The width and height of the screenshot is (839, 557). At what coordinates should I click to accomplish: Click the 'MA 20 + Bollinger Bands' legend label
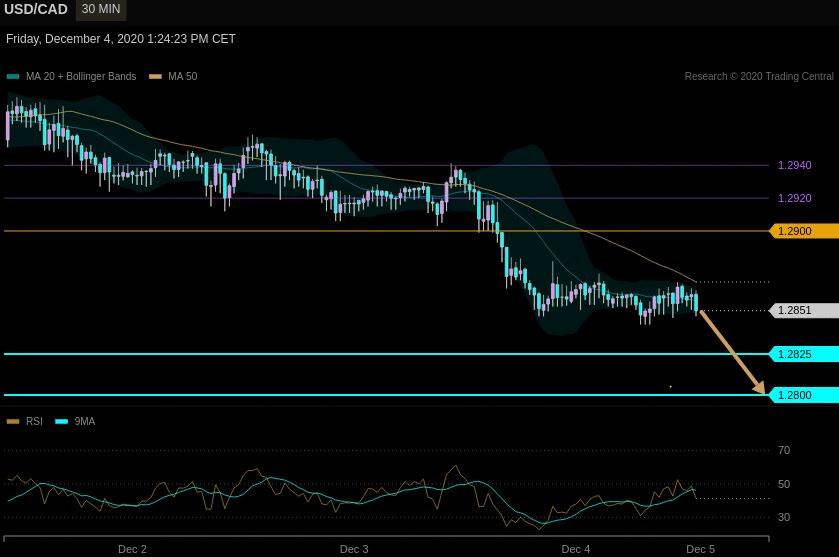click(x=81, y=77)
